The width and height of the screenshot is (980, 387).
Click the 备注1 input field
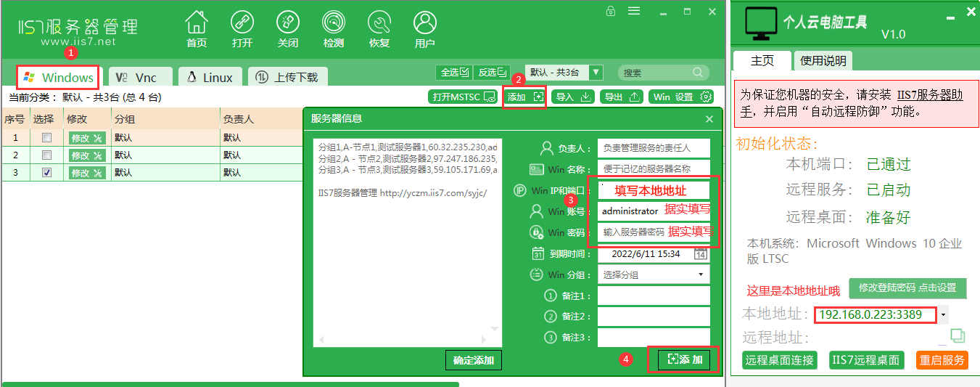(654, 296)
